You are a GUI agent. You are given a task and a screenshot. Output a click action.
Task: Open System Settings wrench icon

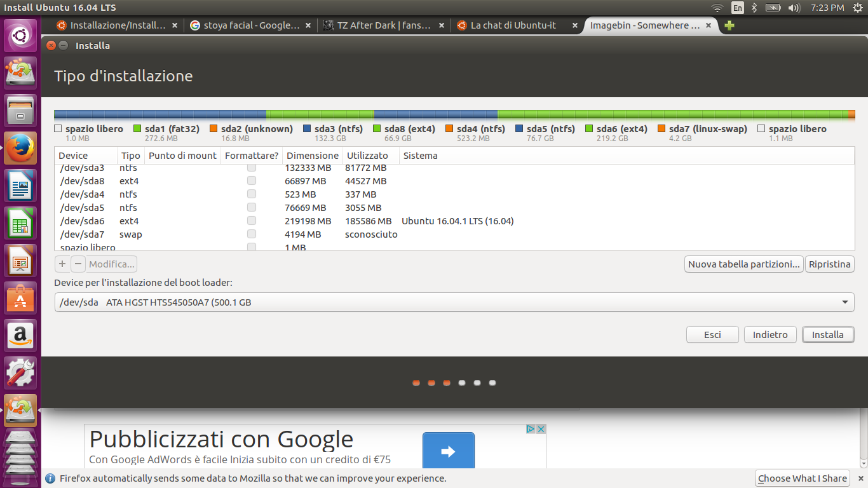pyautogui.click(x=20, y=372)
